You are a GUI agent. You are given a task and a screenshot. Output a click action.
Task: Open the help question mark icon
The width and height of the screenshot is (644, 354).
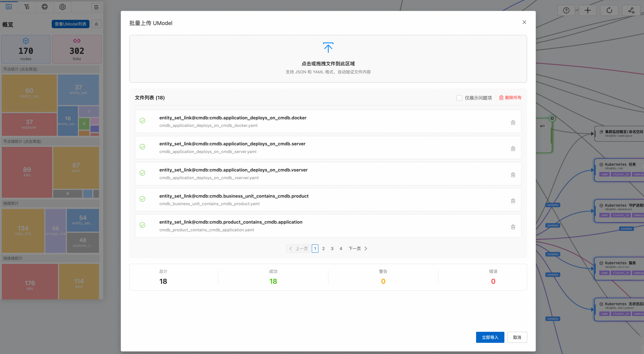566,11
